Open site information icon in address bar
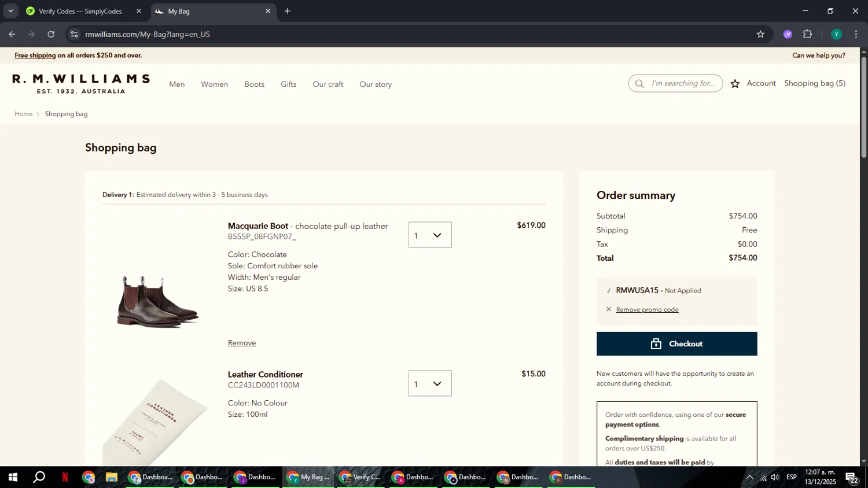868x488 pixels. (x=74, y=34)
